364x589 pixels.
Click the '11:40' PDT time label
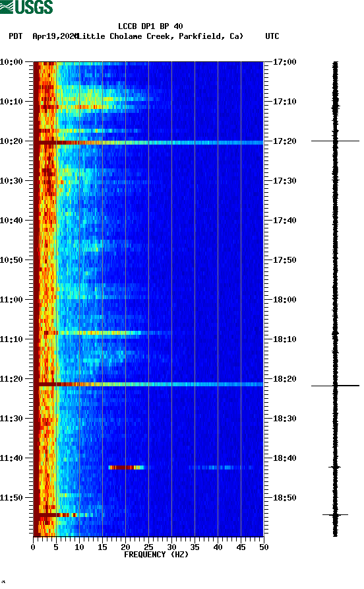(11, 458)
